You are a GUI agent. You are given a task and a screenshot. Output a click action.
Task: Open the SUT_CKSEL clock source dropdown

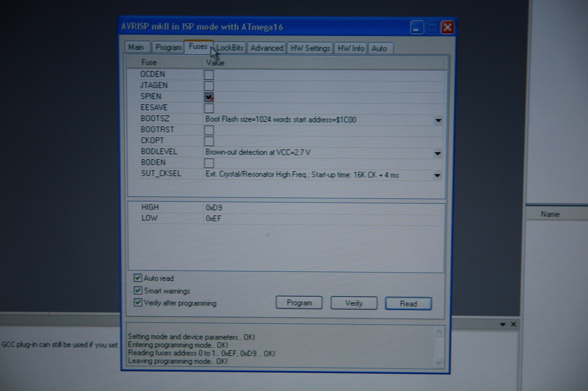[x=437, y=175]
